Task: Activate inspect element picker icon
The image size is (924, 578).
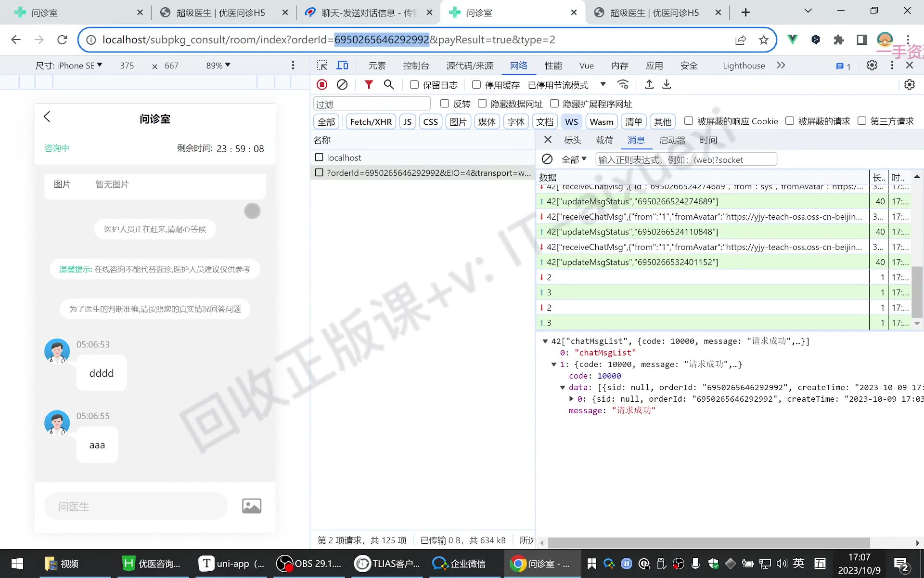Action: click(x=322, y=66)
